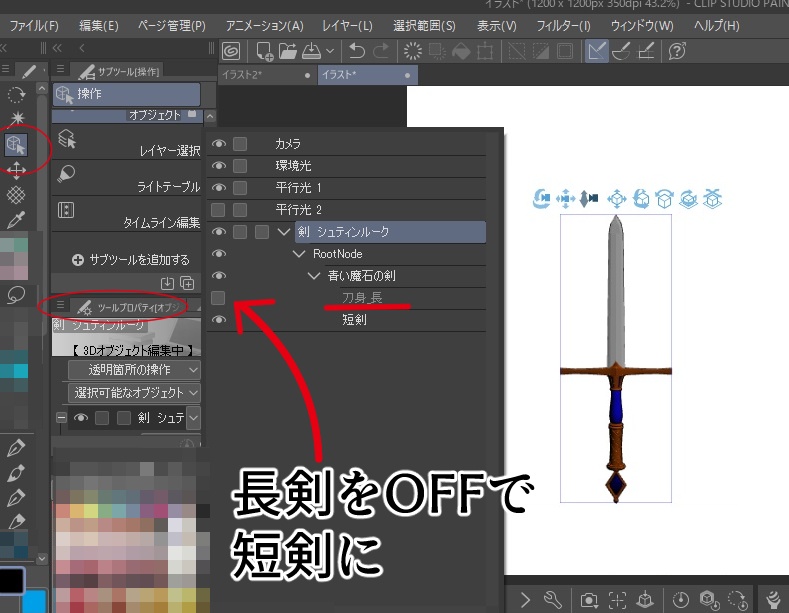Undo the last action
Image resolution: width=789 pixels, height=613 pixels.
pyautogui.click(x=357, y=51)
